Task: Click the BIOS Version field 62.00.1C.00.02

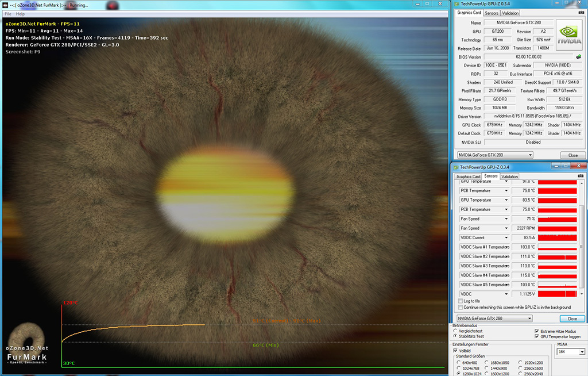Action: click(x=528, y=57)
